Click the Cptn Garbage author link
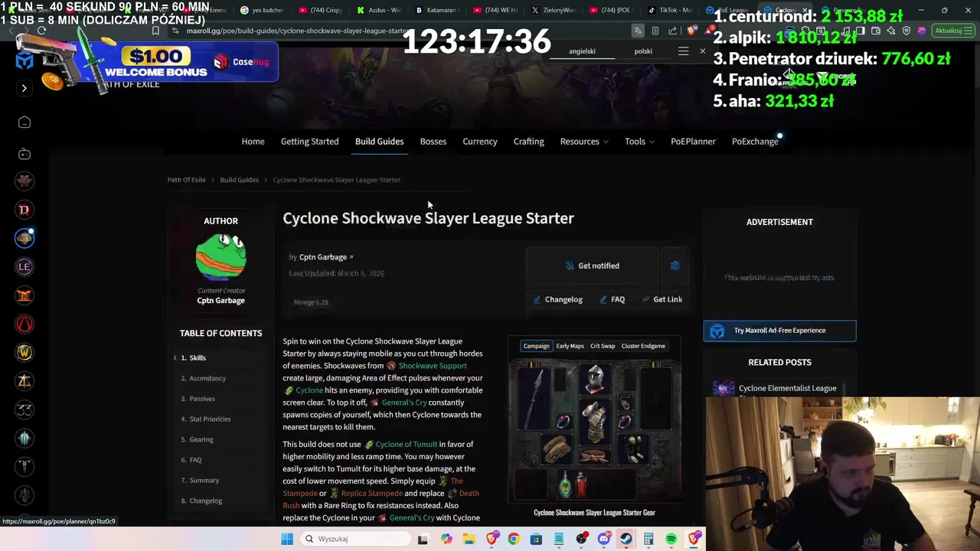Viewport: 980px width, 551px height. [x=325, y=257]
